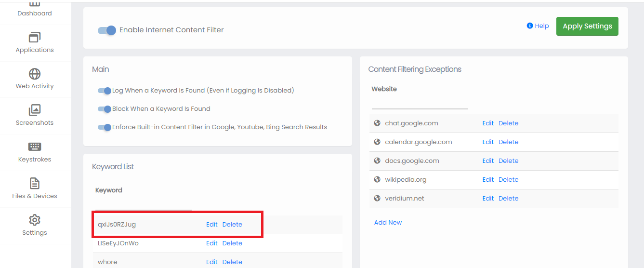Screen dimensions: 644x268
Task: Open the Applications sidebar icon
Action: tap(35, 38)
